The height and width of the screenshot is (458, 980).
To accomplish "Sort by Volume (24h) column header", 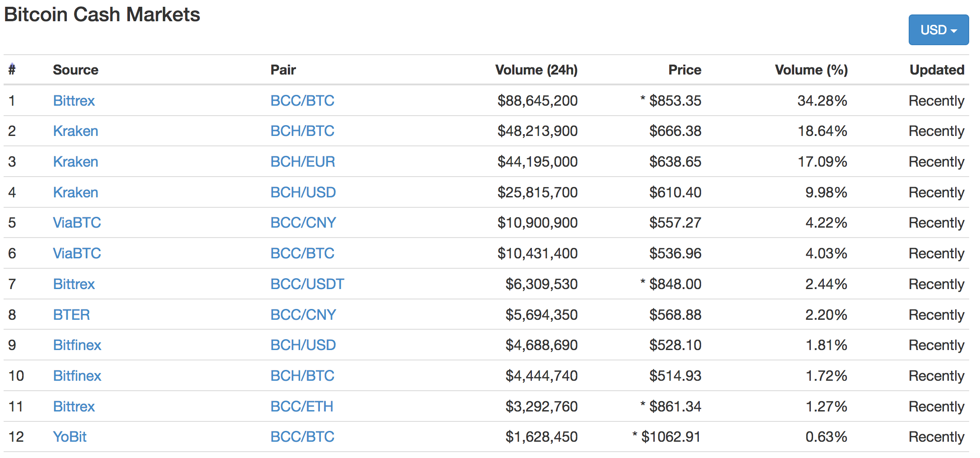I will point(536,70).
